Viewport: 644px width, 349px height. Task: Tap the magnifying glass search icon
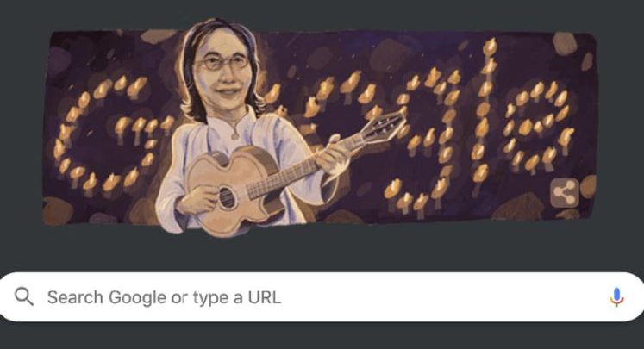(24, 296)
